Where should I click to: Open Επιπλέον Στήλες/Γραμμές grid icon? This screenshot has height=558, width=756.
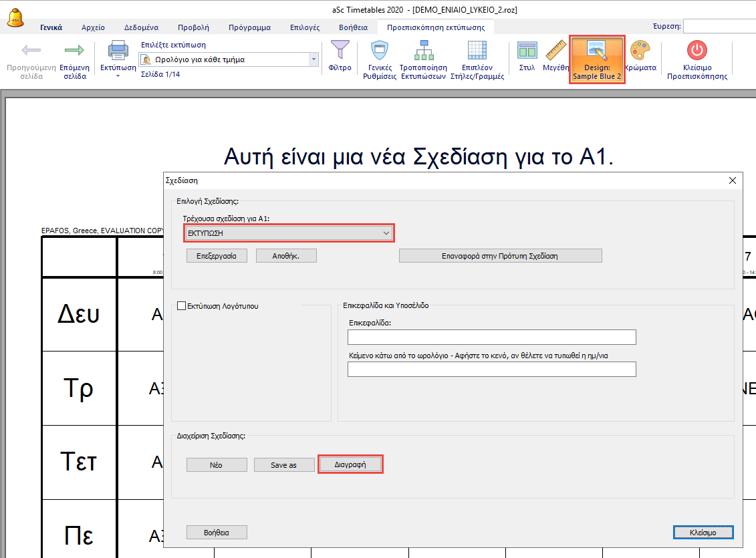[477, 51]
